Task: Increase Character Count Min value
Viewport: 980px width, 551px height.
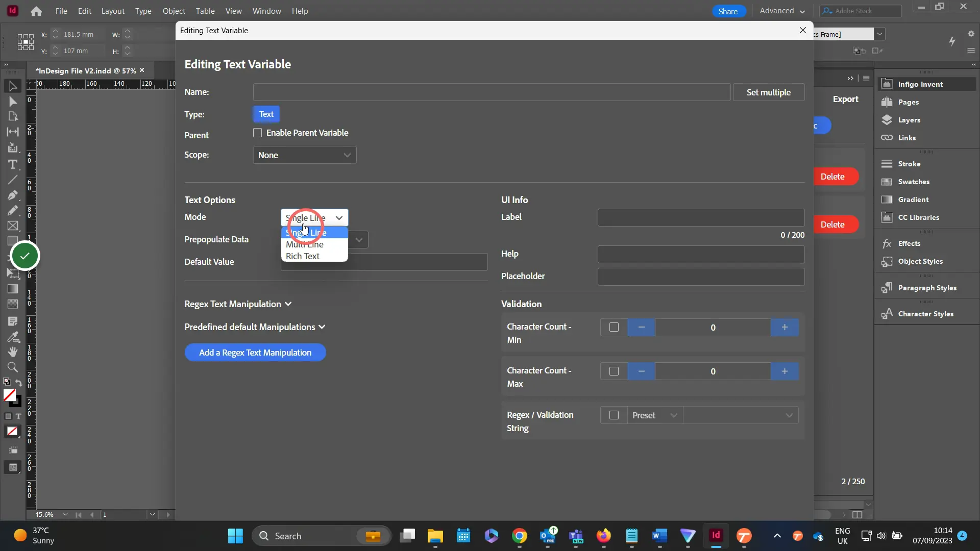Action: click(x=785, y=328)
